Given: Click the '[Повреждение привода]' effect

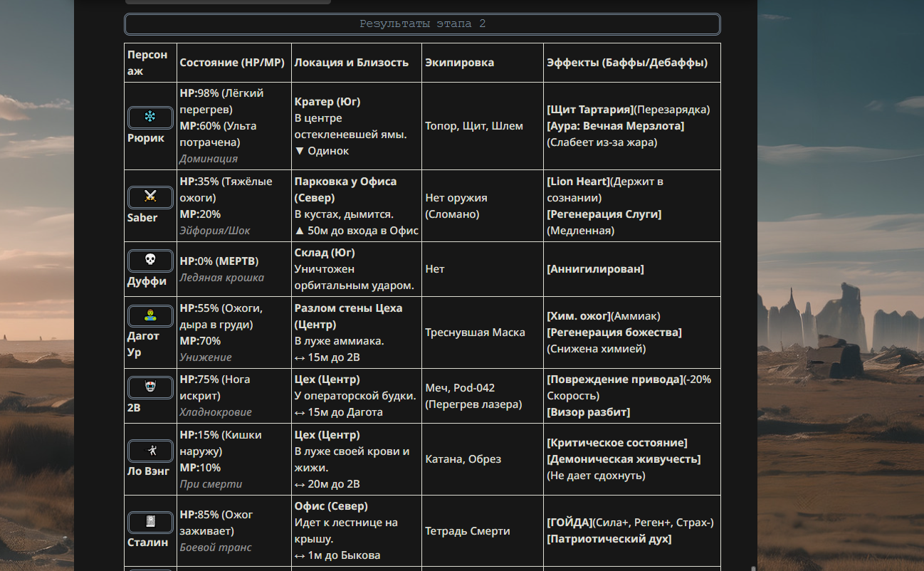Looking at the screenshot, I should click(x=614, y=379).
